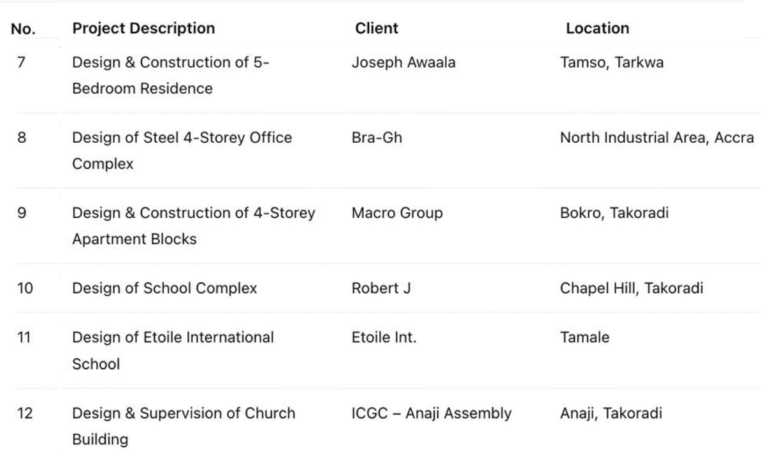Select the Design of School Complex description
This screenshot has width=768, height=454.
(x=164, y=288)
